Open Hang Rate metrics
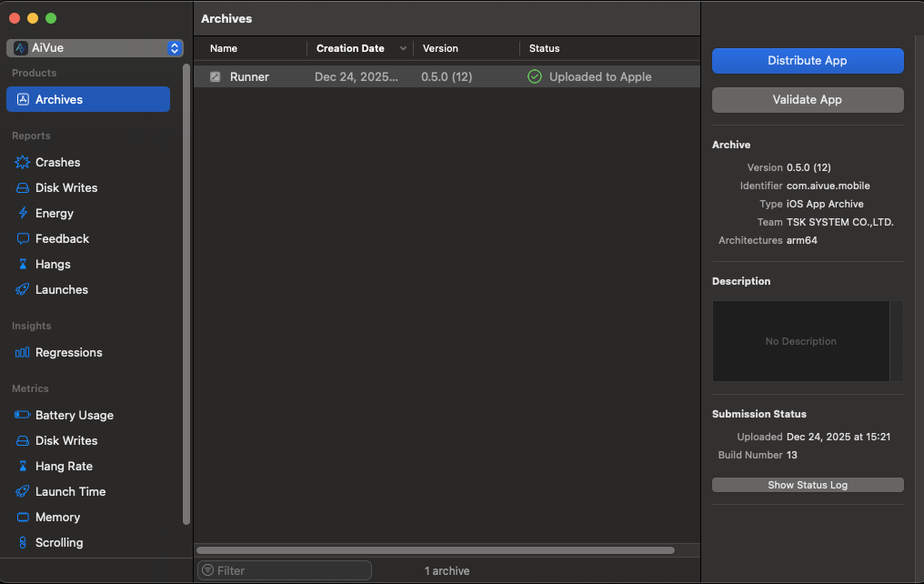Image resolution: width=924 pixels, height=584 pixels. coord(64,466)
